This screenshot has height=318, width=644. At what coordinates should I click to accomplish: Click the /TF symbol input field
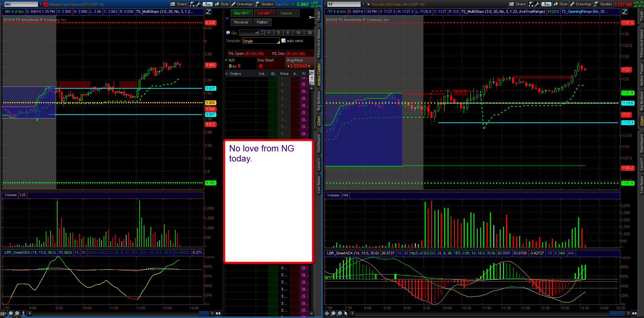click(344, 4)
